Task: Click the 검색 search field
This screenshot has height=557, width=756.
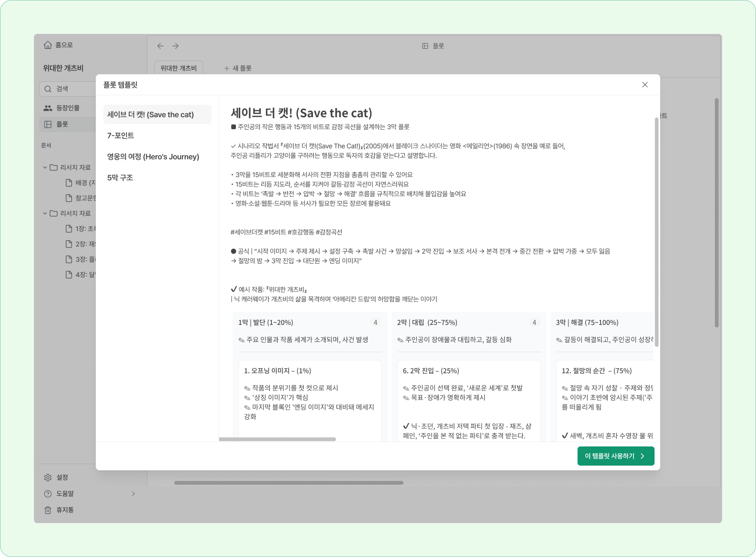Action: pyautogui.click(x=68, y=89)
